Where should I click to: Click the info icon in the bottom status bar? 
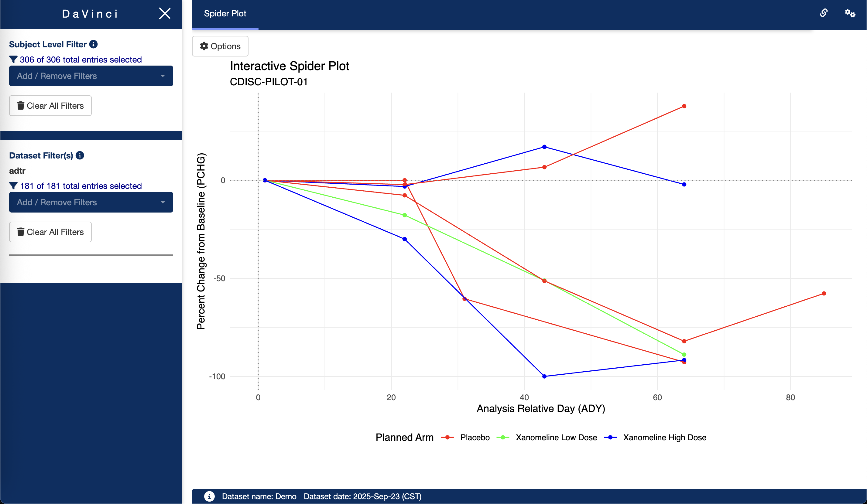click(209, 496)
